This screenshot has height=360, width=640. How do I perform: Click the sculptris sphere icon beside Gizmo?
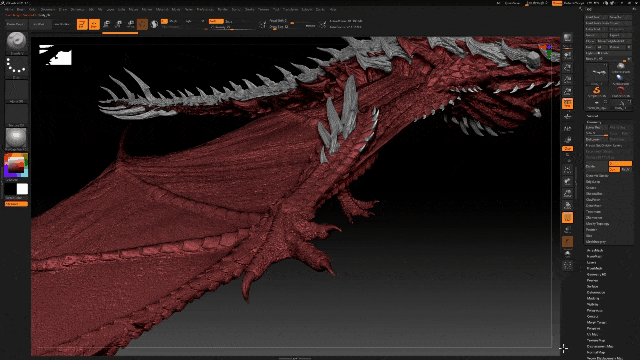tap(154, 24)
